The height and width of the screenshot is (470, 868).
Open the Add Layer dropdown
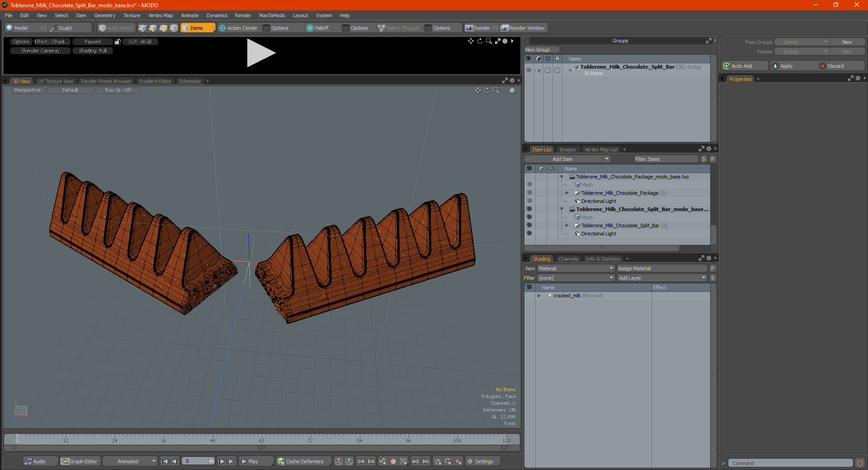(x=662, y=278)
